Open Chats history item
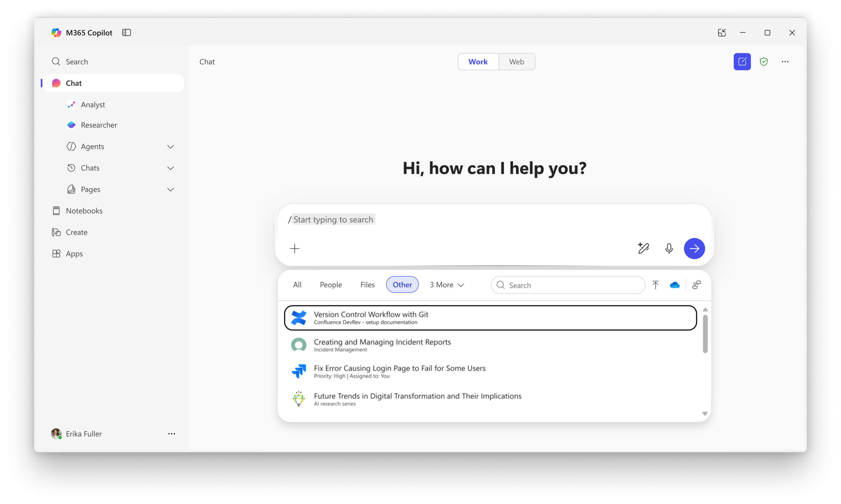Screen dimensions: 841x504 click(x=90, y=168)
